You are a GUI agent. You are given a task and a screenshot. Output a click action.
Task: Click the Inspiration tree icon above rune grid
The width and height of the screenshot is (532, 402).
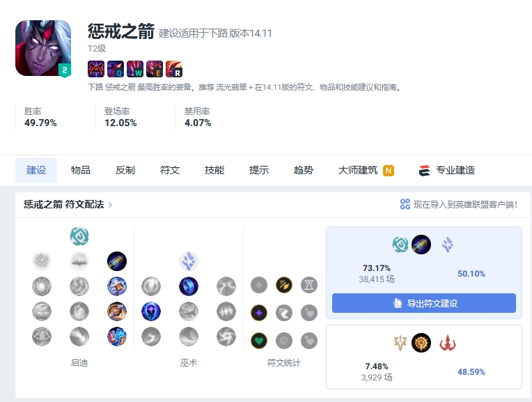click(x=79, y=236)
